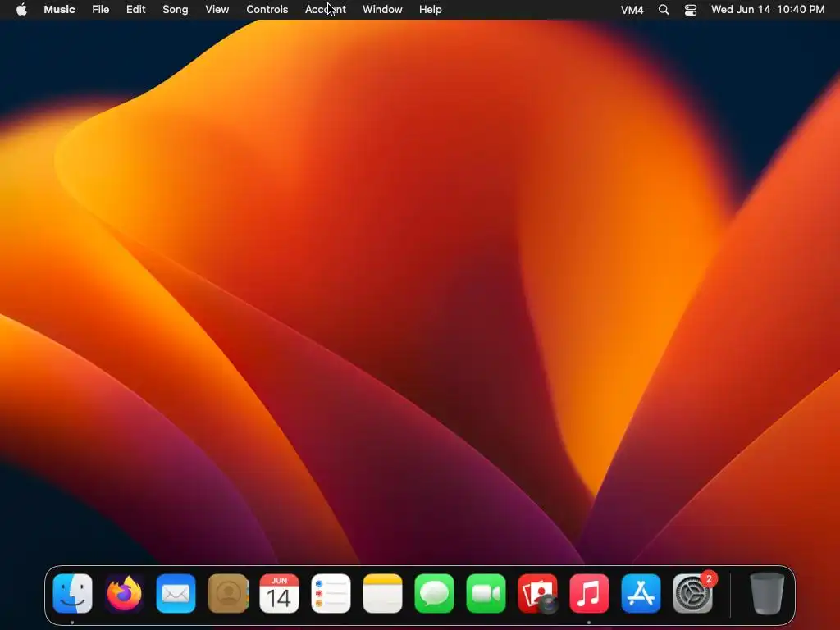The image size is (840, 630).
Task: Launch Finder from the Dock
Action: pos(72,594)
